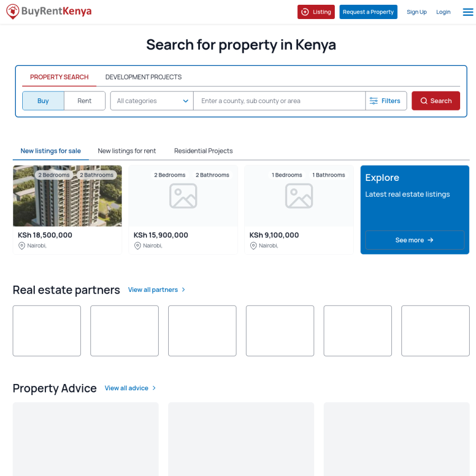Click location pin for KSh 18,500,000 listing
This screenshot has height=476, width=476.
pyautogui.click(x=22, y=245)
